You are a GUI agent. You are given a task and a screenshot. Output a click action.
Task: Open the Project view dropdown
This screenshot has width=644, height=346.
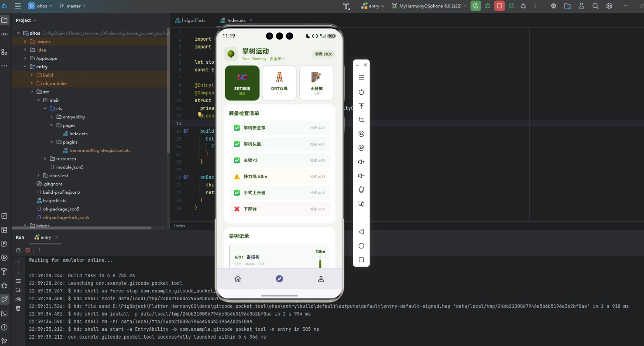(x=26, y=20)
